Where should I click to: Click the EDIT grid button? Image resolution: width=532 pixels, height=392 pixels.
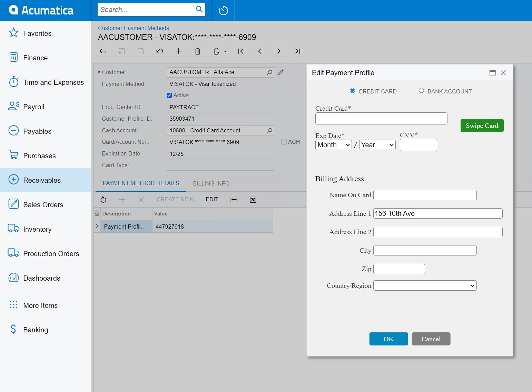(212, 200)
